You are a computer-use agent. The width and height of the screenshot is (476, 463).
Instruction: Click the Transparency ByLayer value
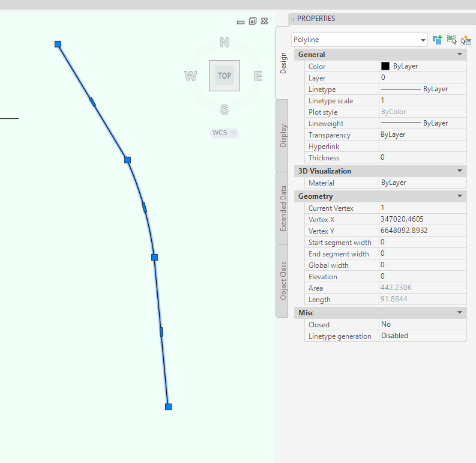(x=423, y=135)
